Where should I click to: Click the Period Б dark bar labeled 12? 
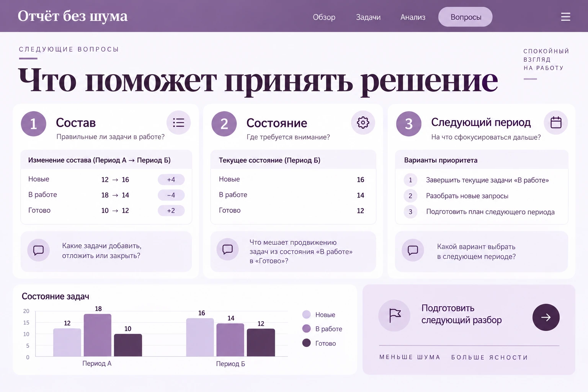(261, 342)
